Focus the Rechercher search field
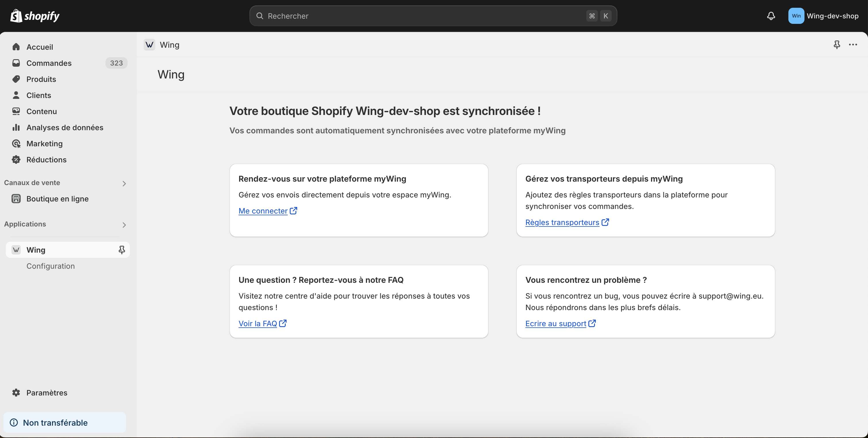The image size is (868, 438). [433, 16]
